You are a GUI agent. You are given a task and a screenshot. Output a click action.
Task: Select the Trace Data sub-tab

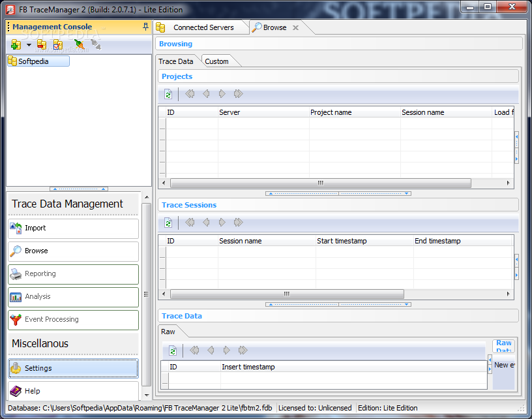click(176, 61)
